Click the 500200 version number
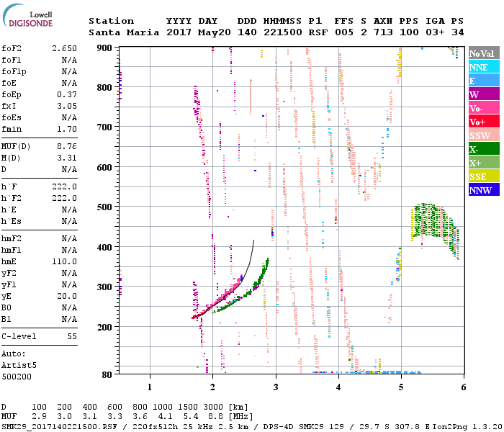 coord(17,377)
